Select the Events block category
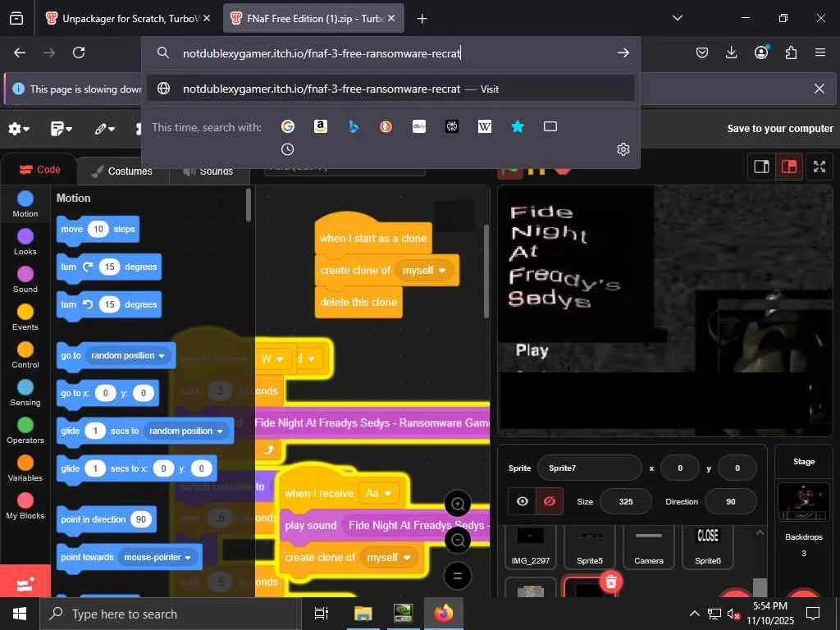Screen dimensions: 840x630 tap(25, 317)
